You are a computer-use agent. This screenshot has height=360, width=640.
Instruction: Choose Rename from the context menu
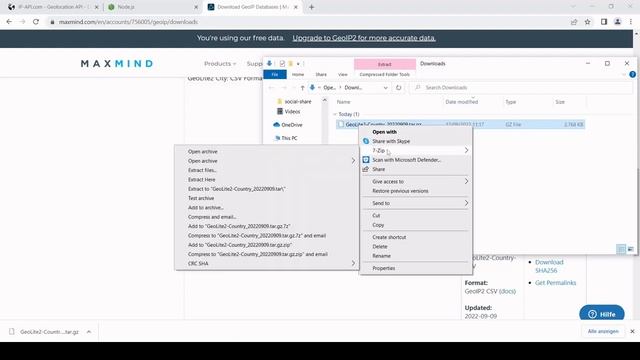(382, 256)
